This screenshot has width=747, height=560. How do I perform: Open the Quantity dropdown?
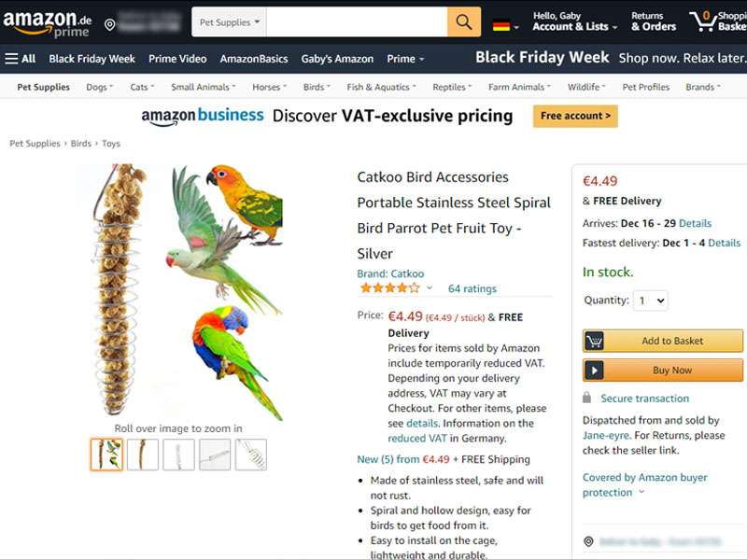(x=651, y=301)
